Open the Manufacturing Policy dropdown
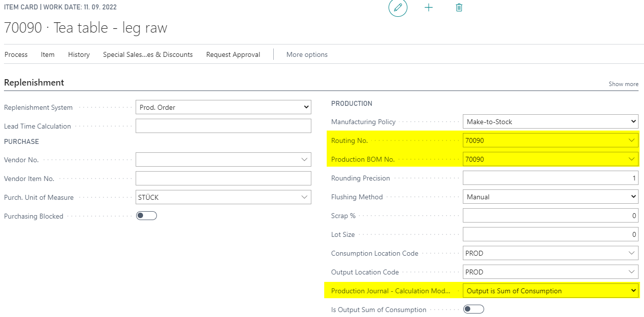The height and width of the screenshot is (317, 644). coord(550,122)
